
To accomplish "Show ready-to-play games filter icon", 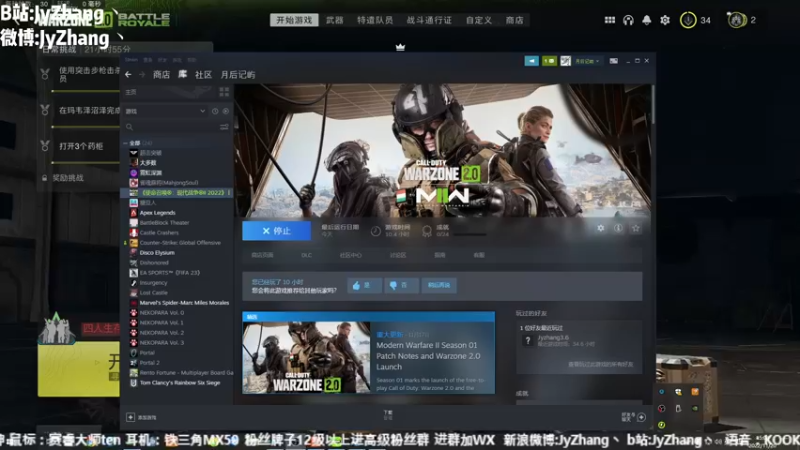I will click(x=226, y=111).
